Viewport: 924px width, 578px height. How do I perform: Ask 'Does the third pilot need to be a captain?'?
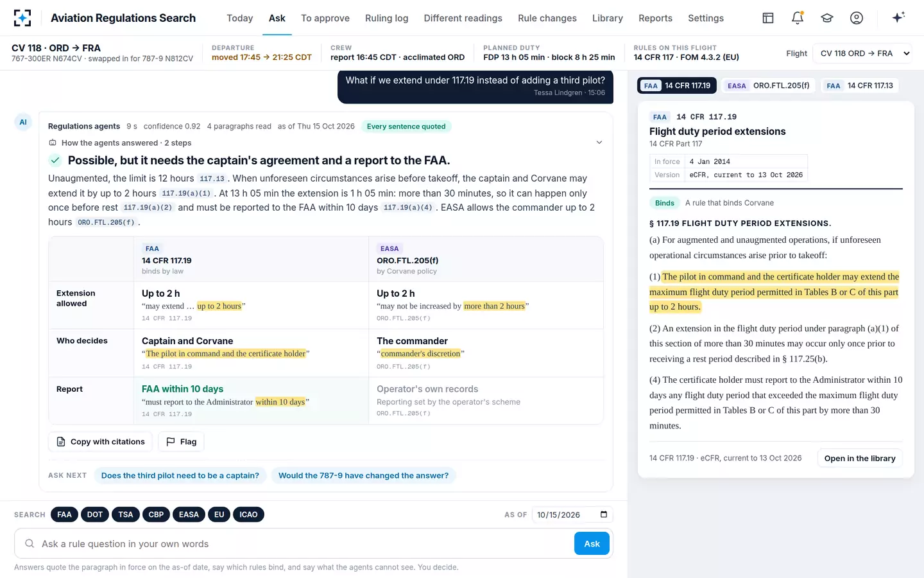pyautogui.click(x=180, y=475)
